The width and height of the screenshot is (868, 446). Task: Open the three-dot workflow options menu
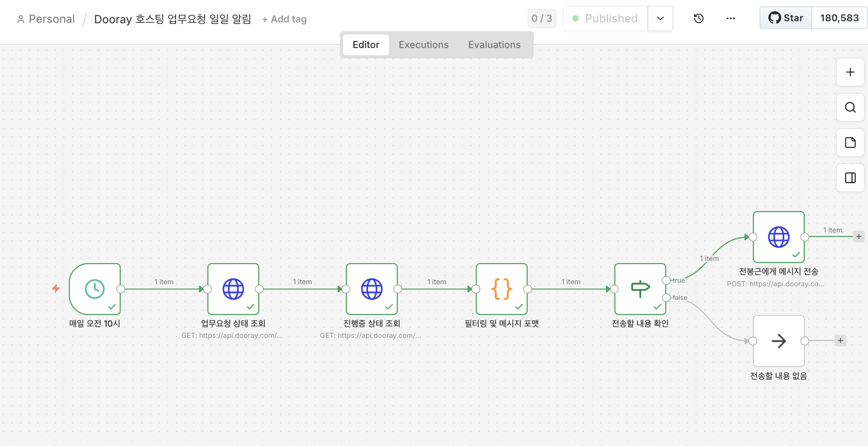(730, 18)
